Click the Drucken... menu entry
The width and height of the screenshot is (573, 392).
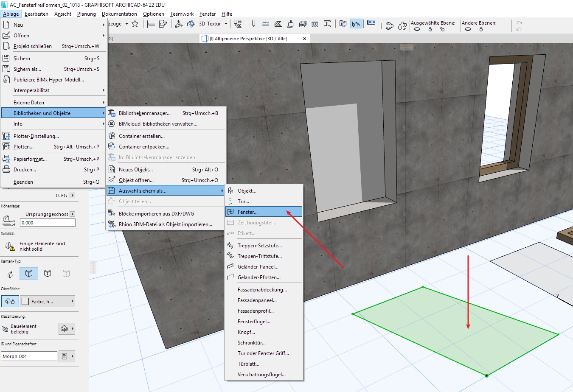pos(53,169)
